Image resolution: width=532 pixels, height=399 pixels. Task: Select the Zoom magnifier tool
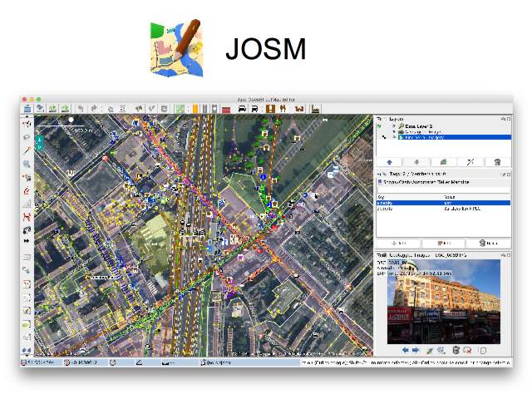[x=27, y=165]
